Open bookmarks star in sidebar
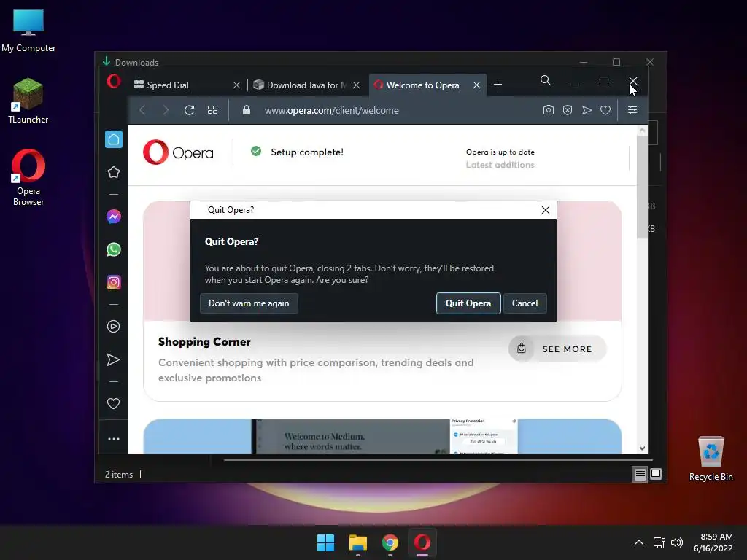The width and height of the screenshot is (747, 560). pos(113,172)
